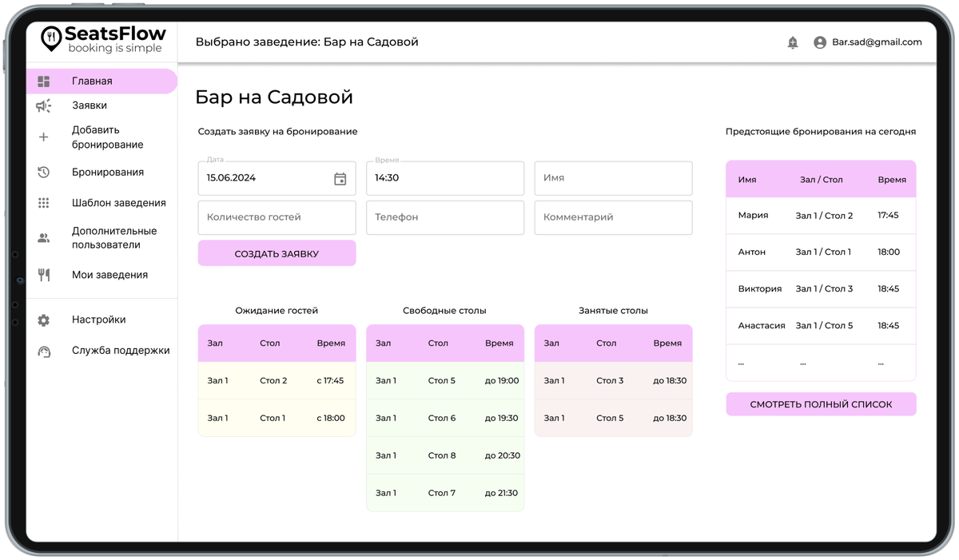Click the Ожидание гостей table title
Image resolution: width=959 pixels, height=560 pixels.
pos(277,311)
